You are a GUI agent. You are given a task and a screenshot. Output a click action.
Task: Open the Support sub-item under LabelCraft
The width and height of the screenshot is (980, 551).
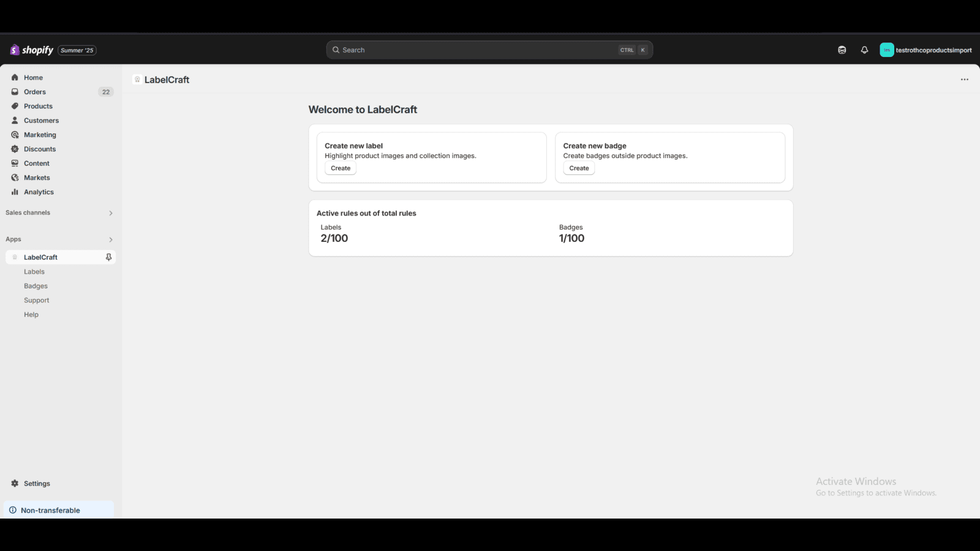point(37,300)
